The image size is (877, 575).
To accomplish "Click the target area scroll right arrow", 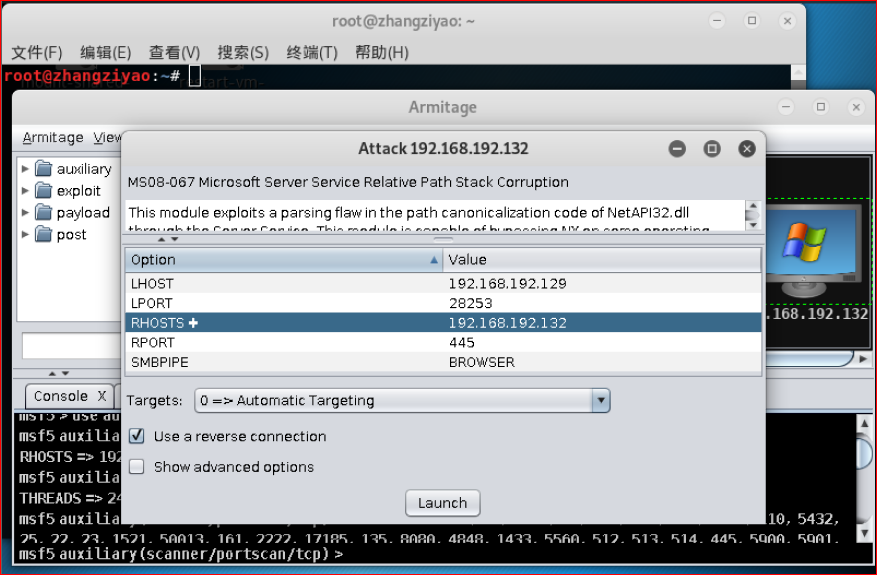I will pyautogui.click(x=863, y=359).
